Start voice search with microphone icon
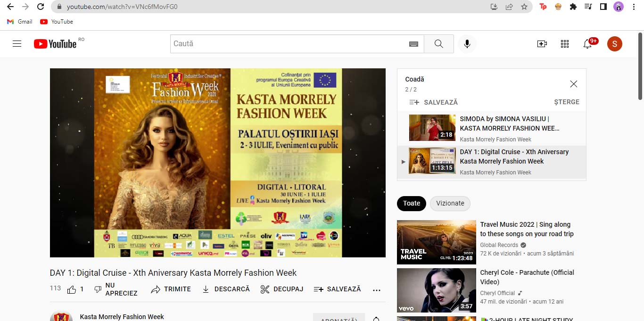This screenshot has width=644, height=321. (x=467, y=44)
